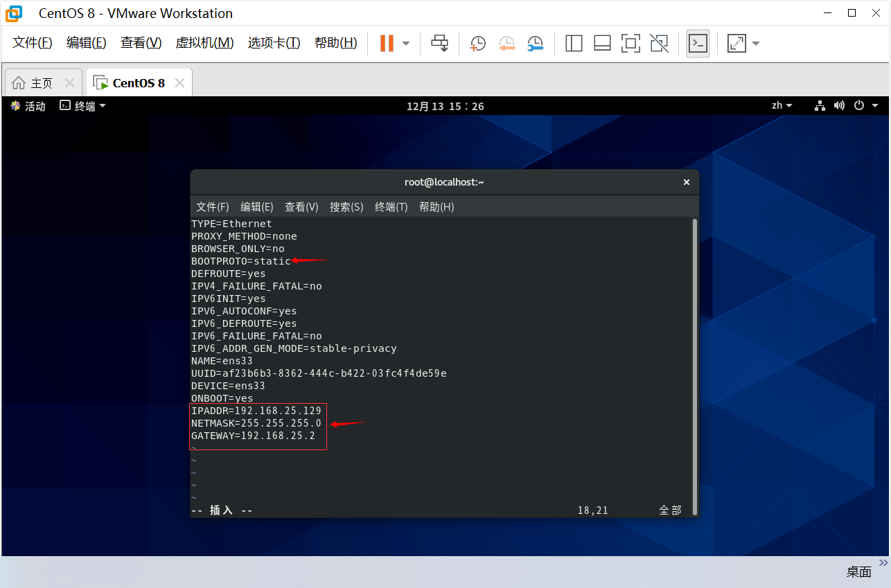Open the 帮助(H) menu in VMware
Screen dimensions: 891x588
tap(336, 43)
